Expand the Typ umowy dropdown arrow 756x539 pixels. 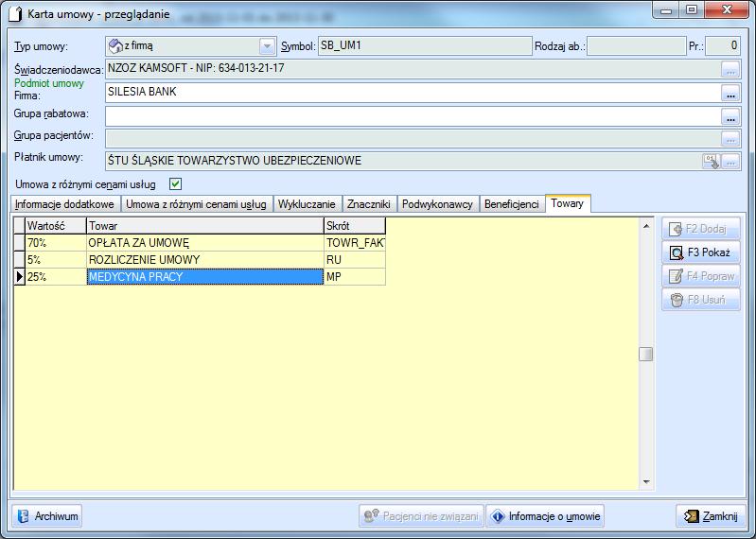[x=267, y=46]
